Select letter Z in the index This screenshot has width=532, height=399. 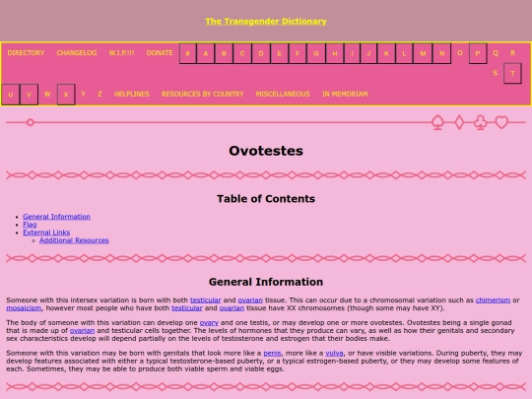[100, 94]
